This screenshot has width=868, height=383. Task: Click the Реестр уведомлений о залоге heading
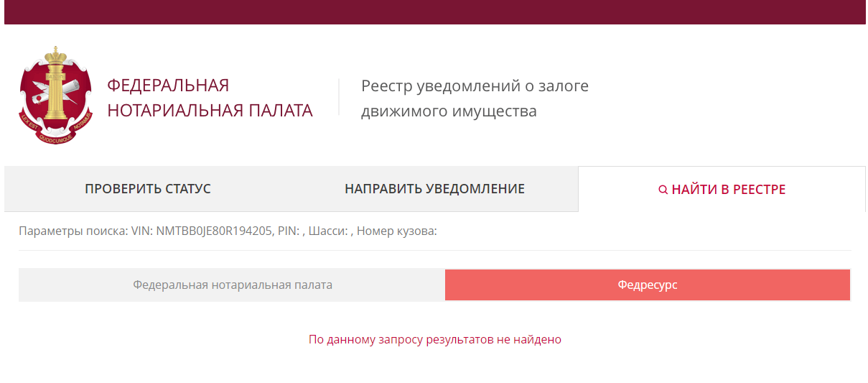pos(475,86)
